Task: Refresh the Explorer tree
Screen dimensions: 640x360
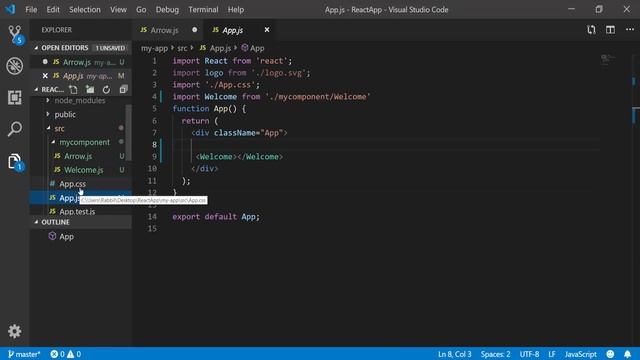Action: 106,89
